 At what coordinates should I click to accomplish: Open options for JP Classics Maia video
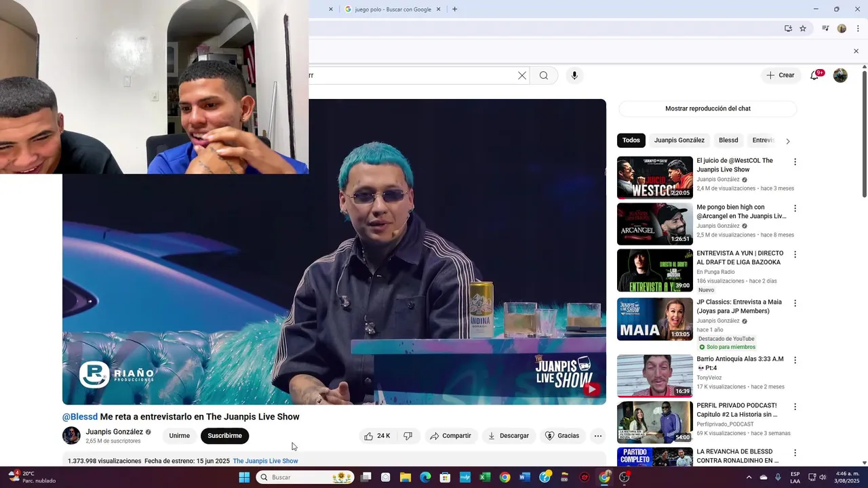(x=795, y=303)
